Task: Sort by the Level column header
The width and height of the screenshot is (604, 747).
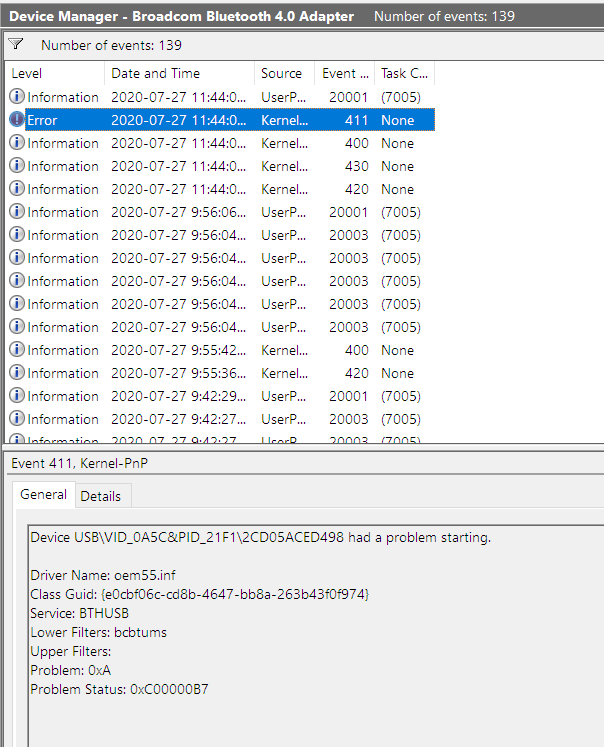Action: click(x=55, y=73)
